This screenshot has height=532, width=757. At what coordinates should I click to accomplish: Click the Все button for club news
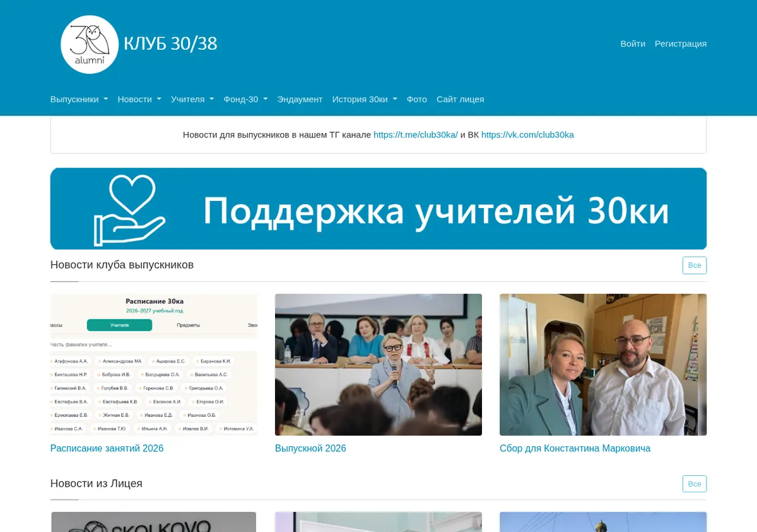(695, 265)
